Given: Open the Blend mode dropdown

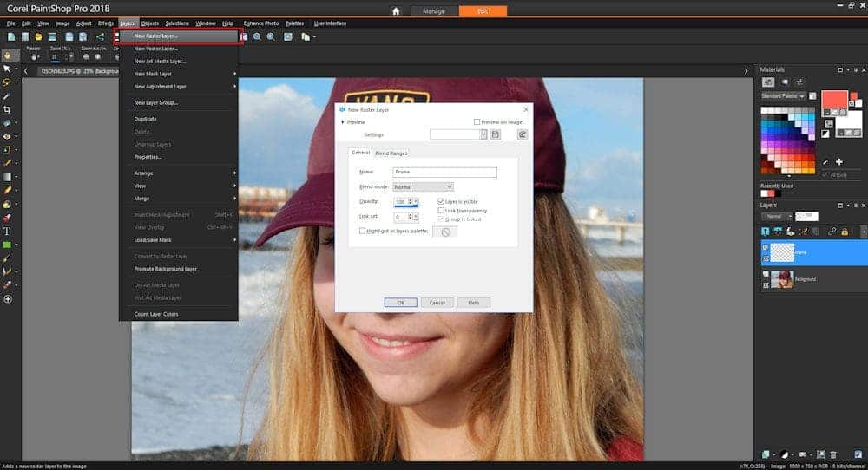Looking at the screenshot, I should (423, 186).
